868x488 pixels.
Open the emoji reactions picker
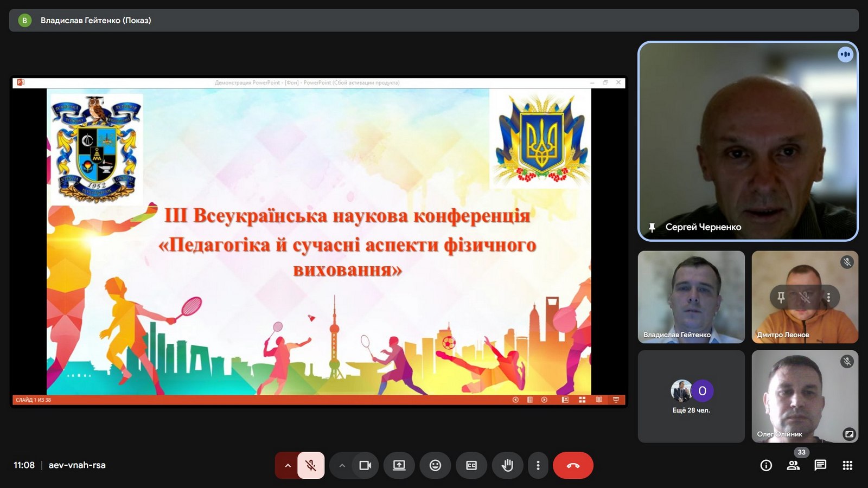(x=435, y=465)
